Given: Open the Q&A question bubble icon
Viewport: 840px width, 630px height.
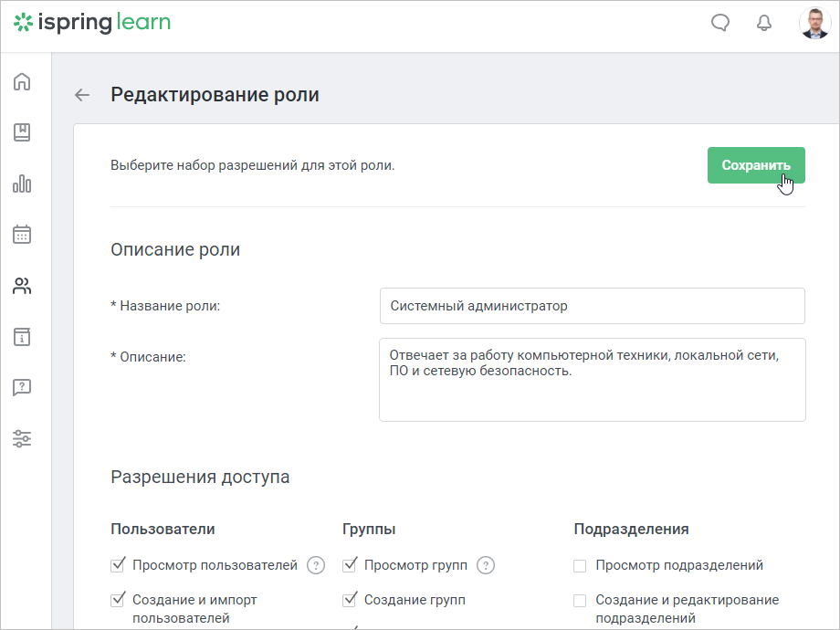Looking at the screenshot, I should pos(22,387).
